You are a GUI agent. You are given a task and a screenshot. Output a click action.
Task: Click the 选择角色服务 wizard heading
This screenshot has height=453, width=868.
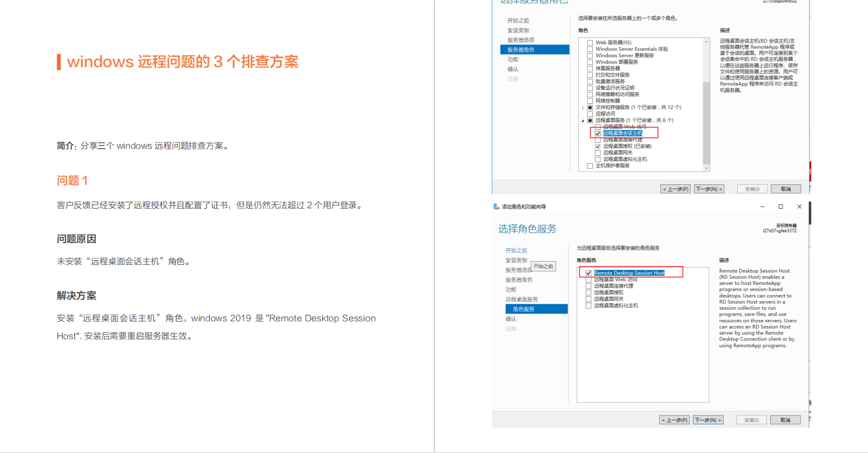pos(528,229)
